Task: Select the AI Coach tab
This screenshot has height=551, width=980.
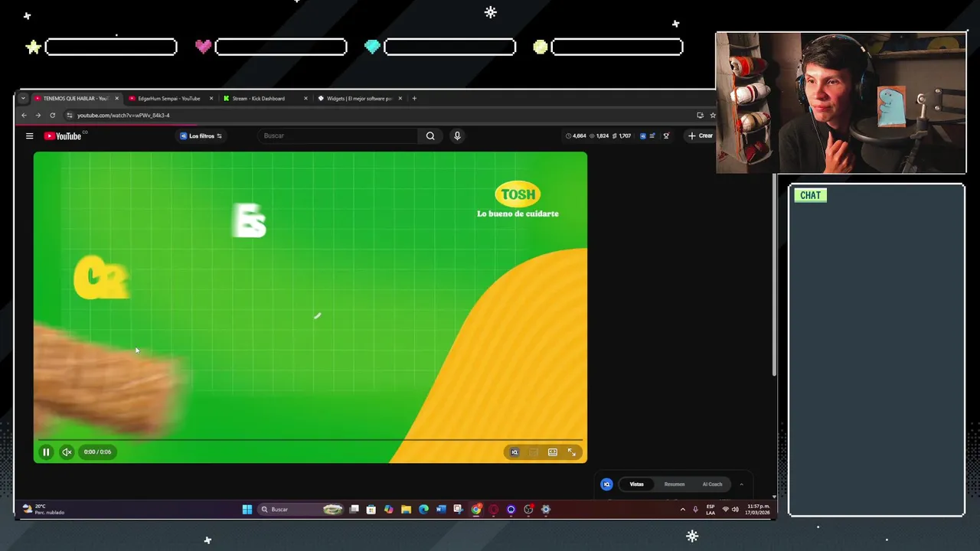Action: pos(712,484)
